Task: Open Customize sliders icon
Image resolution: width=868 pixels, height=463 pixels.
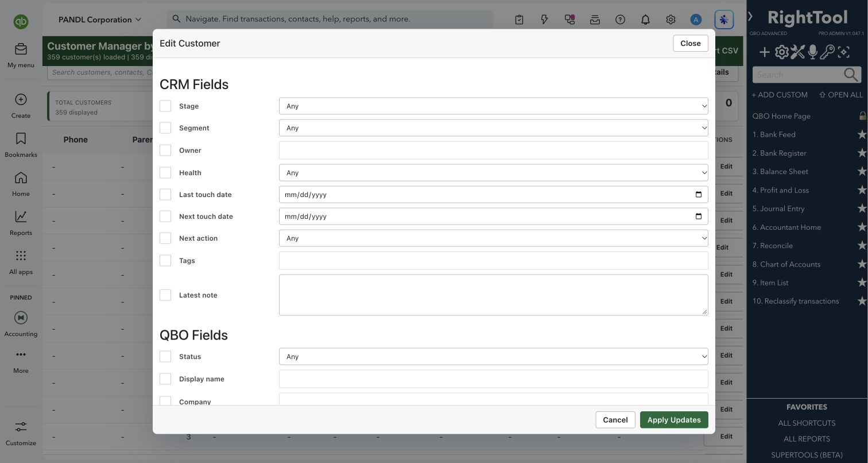Action: [x=21, y=427]
